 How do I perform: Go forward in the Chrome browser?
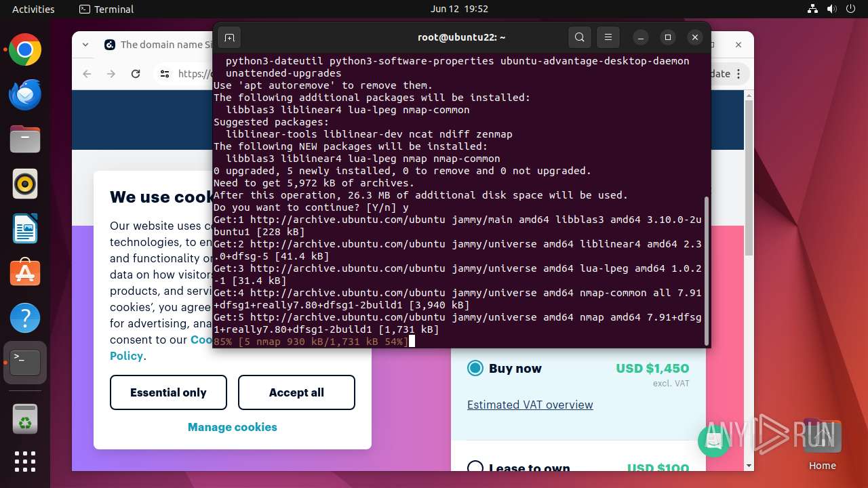[x=111, y=74]
